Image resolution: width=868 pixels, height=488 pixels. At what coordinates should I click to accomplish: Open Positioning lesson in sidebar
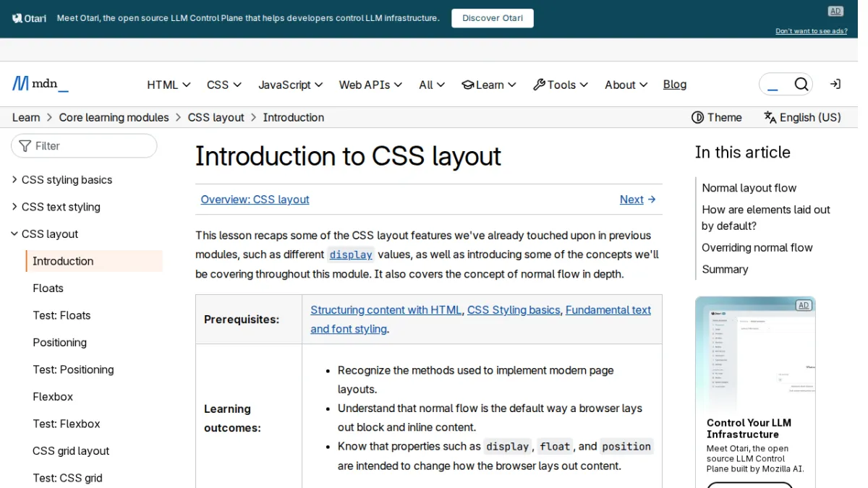coord(59,342)
